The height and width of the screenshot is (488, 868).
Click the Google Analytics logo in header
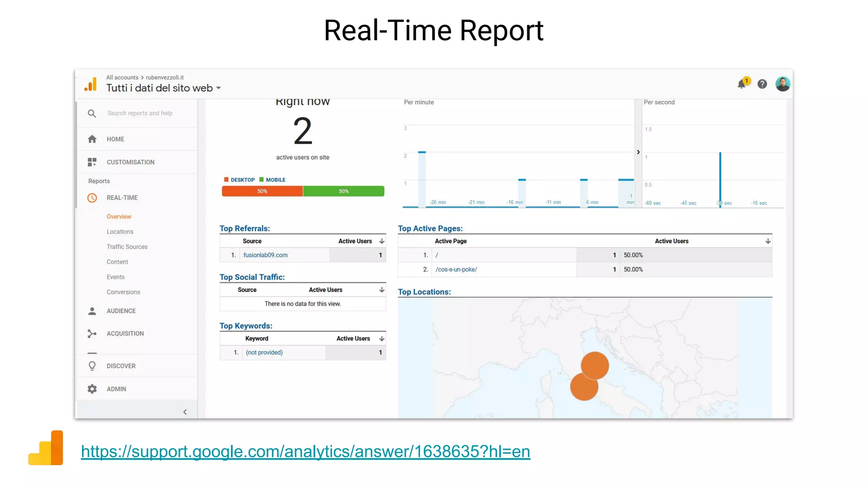pos(90,84)
